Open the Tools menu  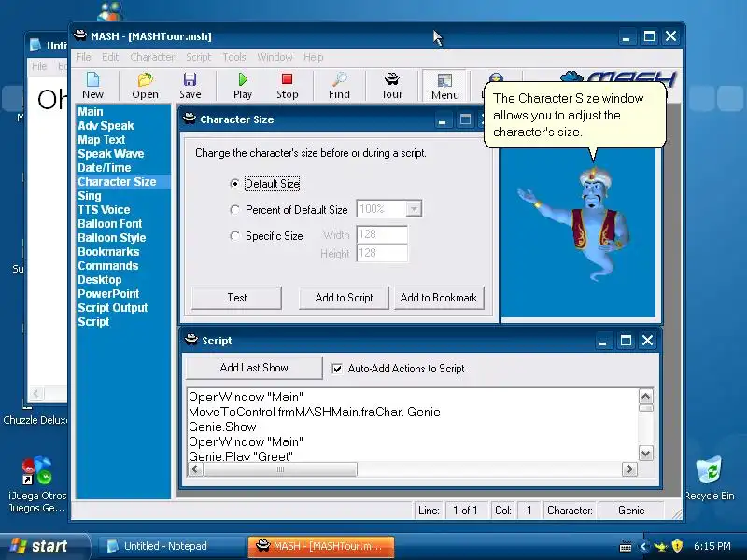click(x=234, y=57)
